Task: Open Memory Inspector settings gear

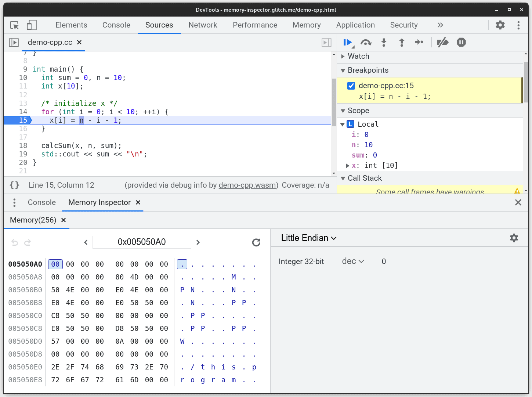Action: click(514, 238)
